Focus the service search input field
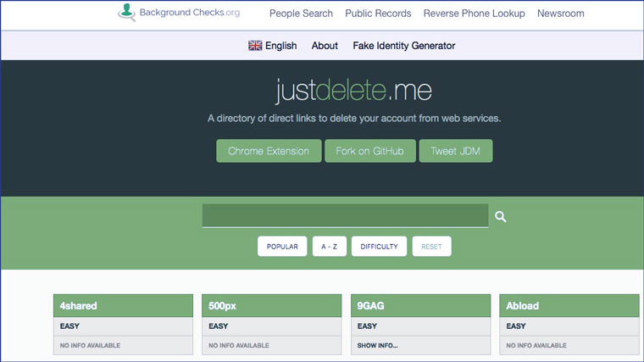The width and height of the screenshot is (644, 362). pos(345,215)
